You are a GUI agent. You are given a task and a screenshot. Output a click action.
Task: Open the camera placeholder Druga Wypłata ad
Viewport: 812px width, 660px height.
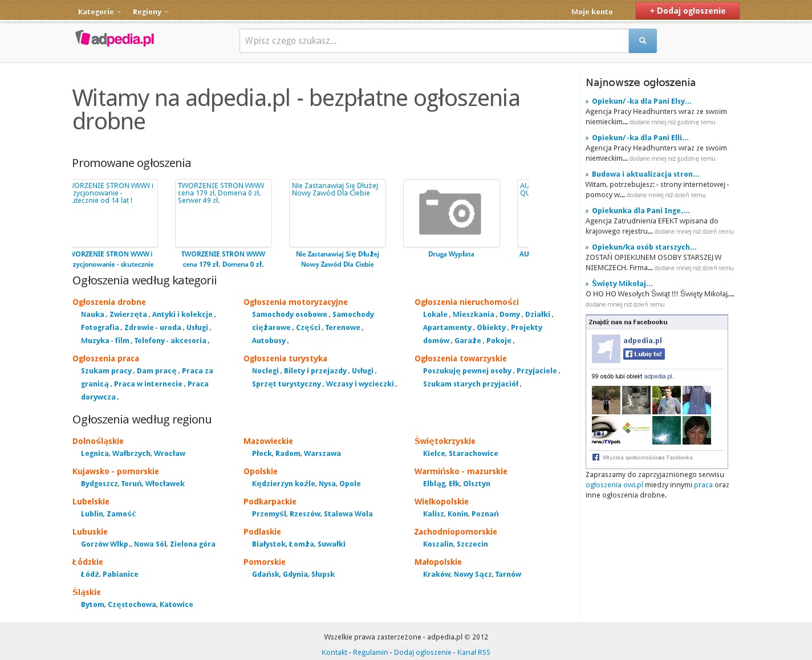[x=451, y=213]
